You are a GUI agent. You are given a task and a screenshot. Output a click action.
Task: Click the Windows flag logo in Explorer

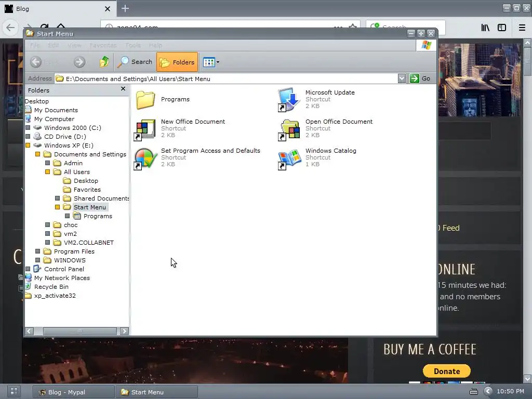pyautogui.click(x=427, y=45)
